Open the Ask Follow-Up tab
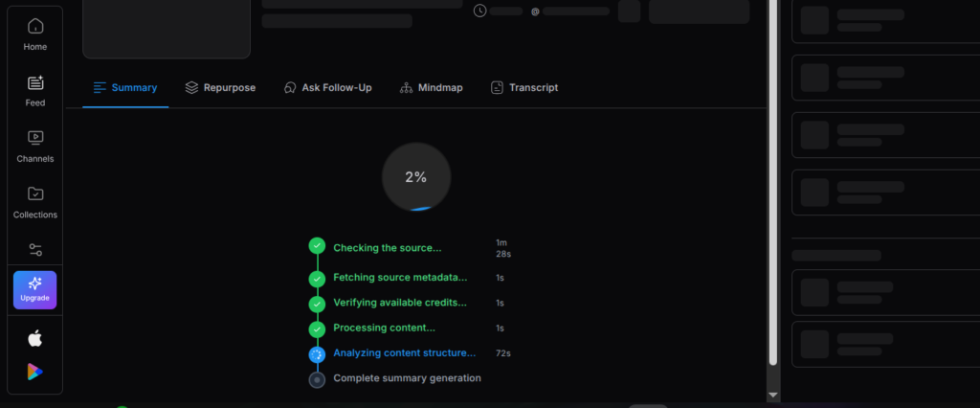The width and height of the screenshot is (980, 408). [x=327, y=88]
